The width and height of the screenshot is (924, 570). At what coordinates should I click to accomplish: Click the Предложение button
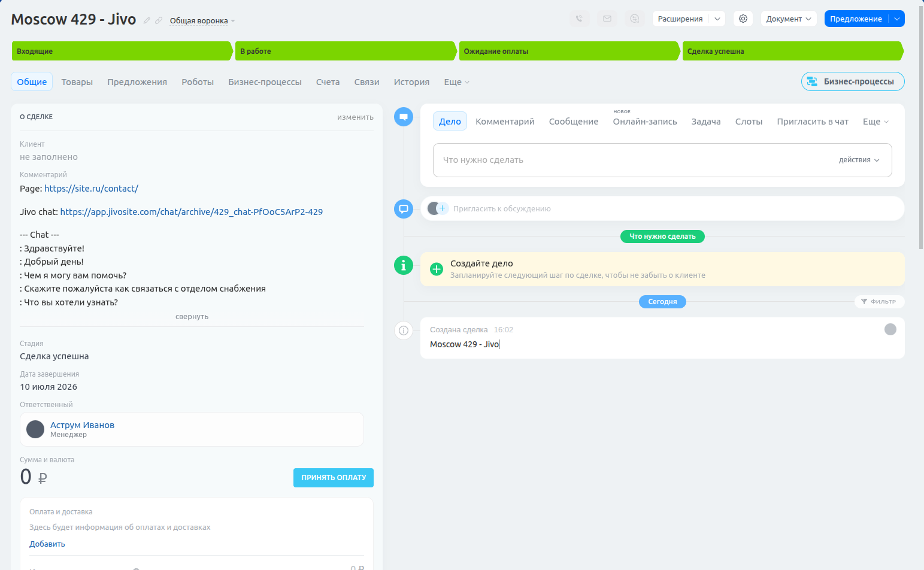click(x=856, y=19)
